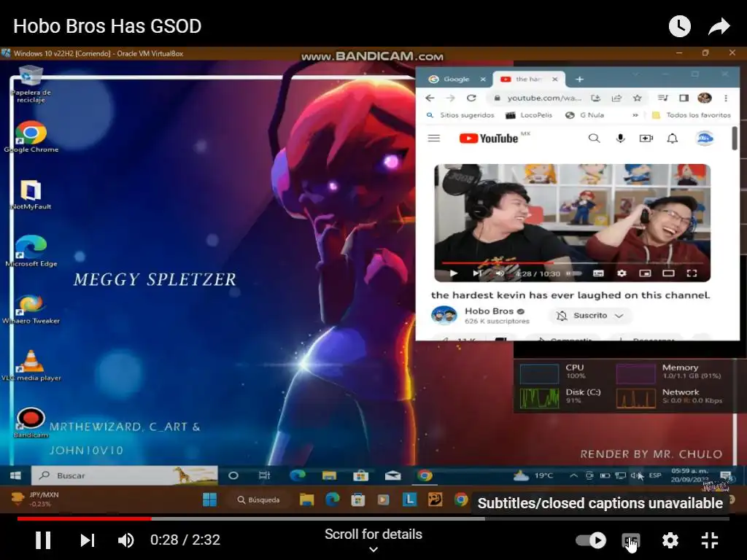Click YouTube voice search microphone
Viewport: 747px width, 560px height.
(x=620, y=139)
